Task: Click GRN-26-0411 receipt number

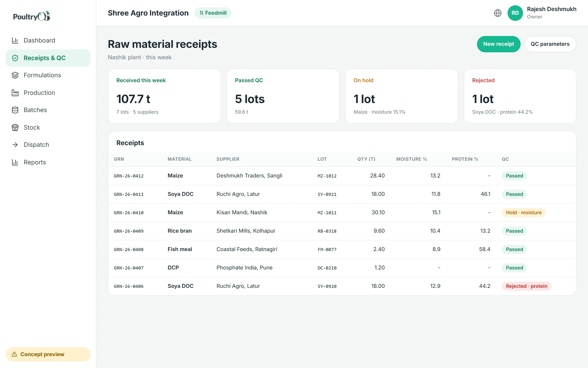Action: [x=129, y=194]
